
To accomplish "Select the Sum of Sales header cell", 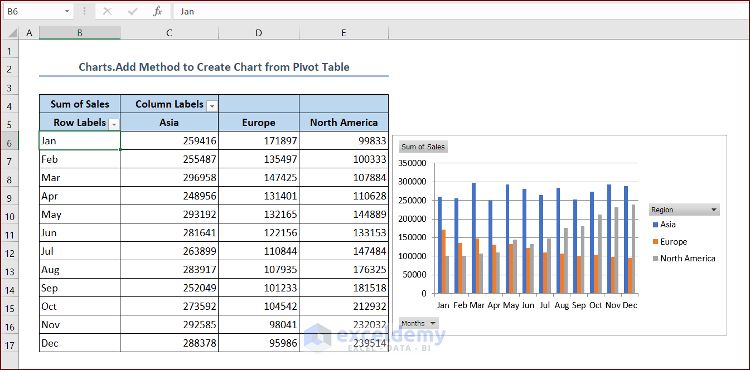I will coord(79,104).
